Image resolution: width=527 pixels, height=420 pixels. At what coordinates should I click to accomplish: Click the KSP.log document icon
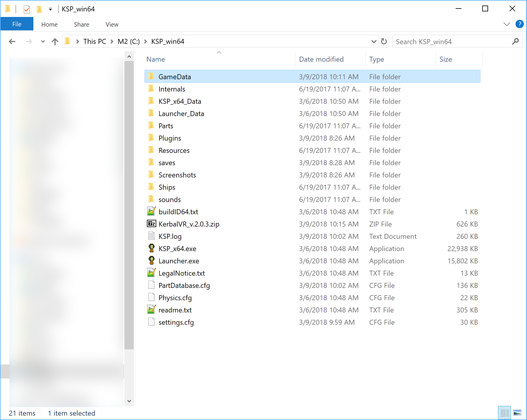click(151, 236)
